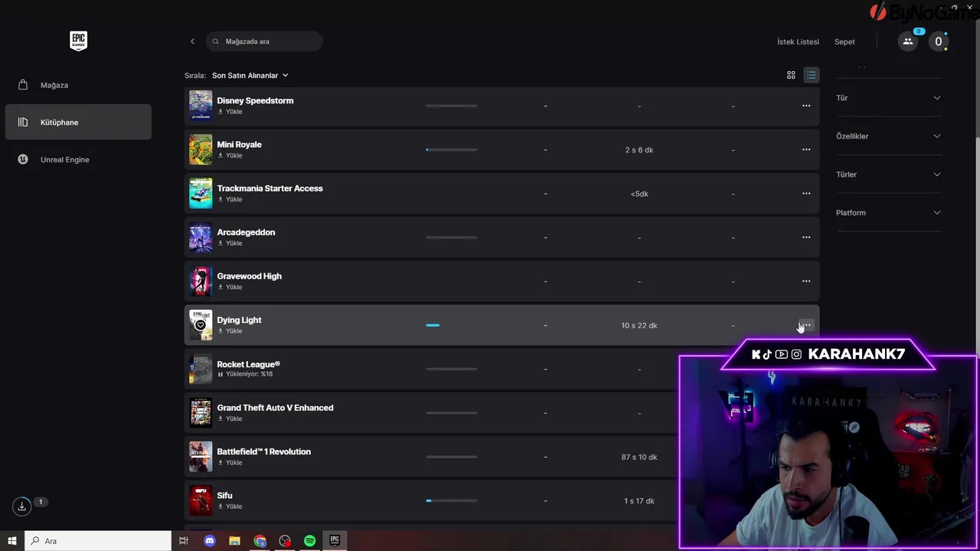Click Grand Theft Auto V cover art
The width and height of the screenshot is (980, 551).
(x=201, y=412)
